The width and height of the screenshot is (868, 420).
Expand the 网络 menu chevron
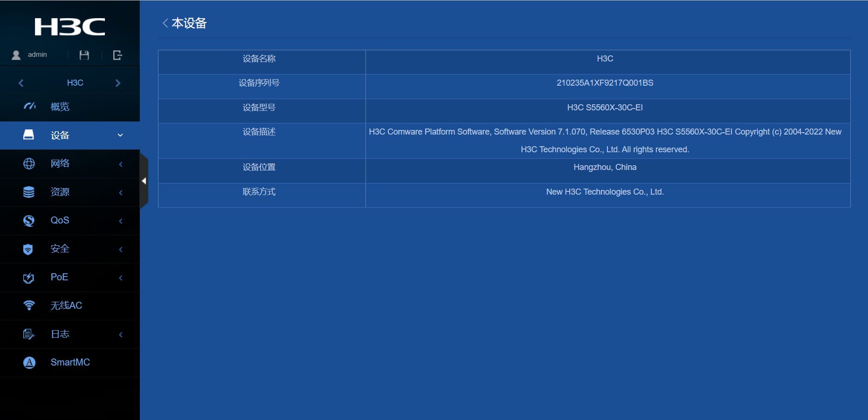[x=121, y=164]
